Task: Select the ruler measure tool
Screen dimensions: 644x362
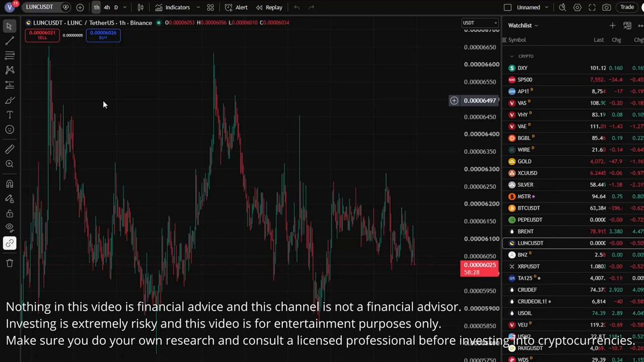Action: [10, 149]
